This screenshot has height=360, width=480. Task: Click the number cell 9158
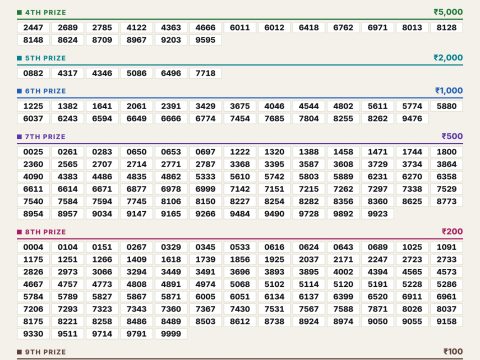pyautogui.click(x=447, y=322)
